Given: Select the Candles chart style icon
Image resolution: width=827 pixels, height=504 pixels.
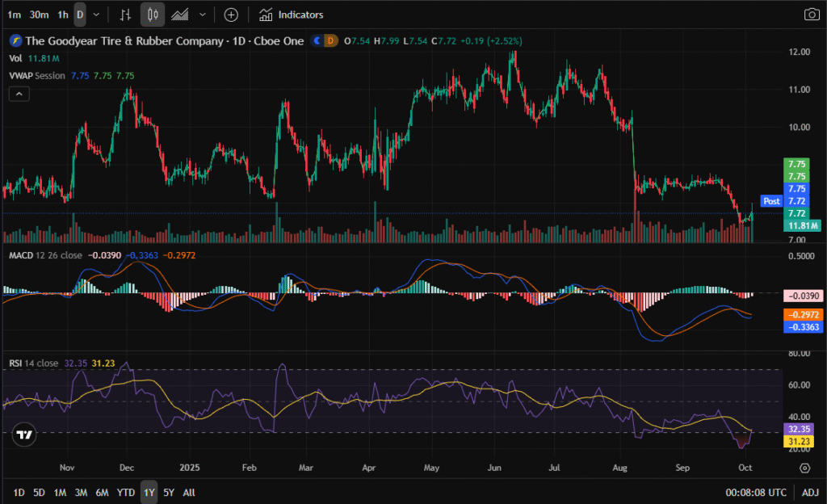Looking at the screenshot, I should click(153, 15).
